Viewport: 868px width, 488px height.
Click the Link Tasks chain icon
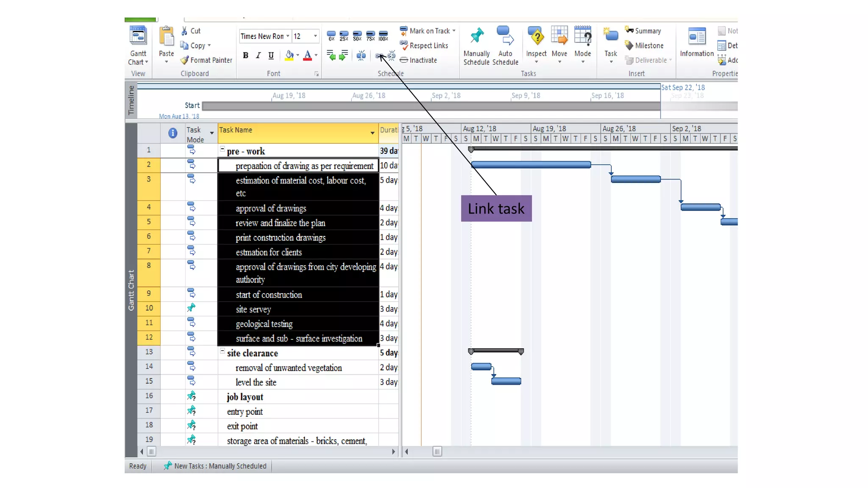pyautogui.click(x=379, y=56)
